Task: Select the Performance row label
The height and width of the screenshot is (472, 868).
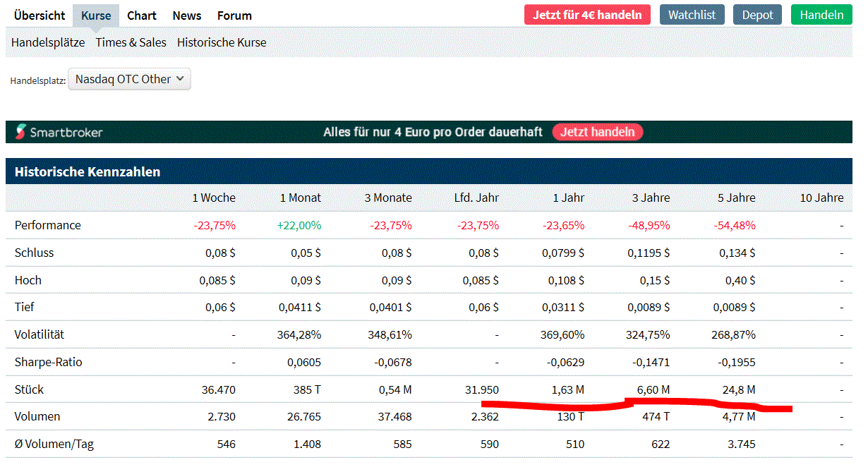Action: 48,225
